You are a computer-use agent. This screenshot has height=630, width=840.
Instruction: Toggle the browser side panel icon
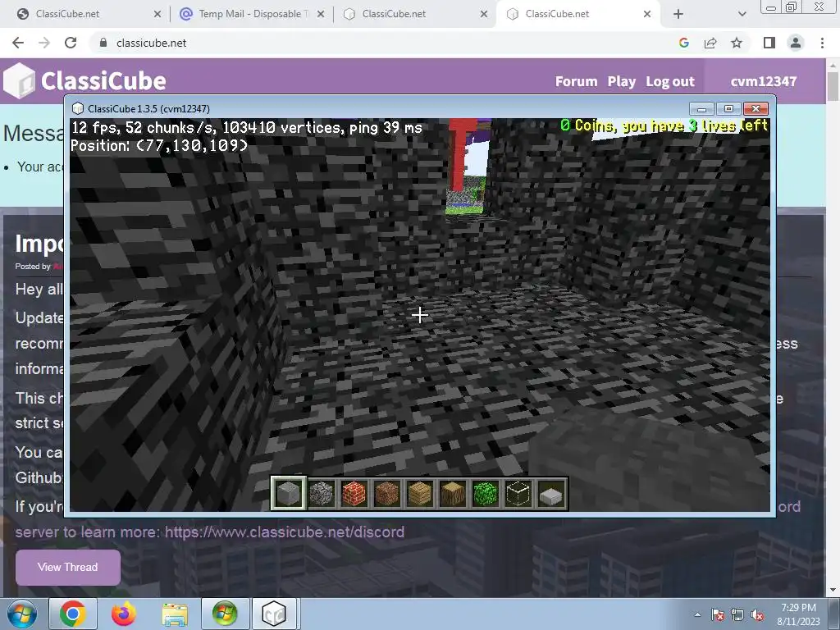[x=769, y=43]
